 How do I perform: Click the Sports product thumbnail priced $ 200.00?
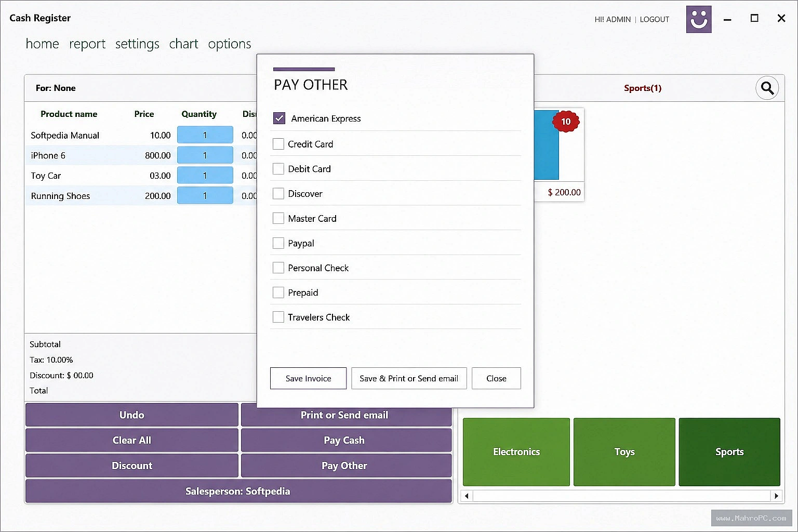point(559,154)
